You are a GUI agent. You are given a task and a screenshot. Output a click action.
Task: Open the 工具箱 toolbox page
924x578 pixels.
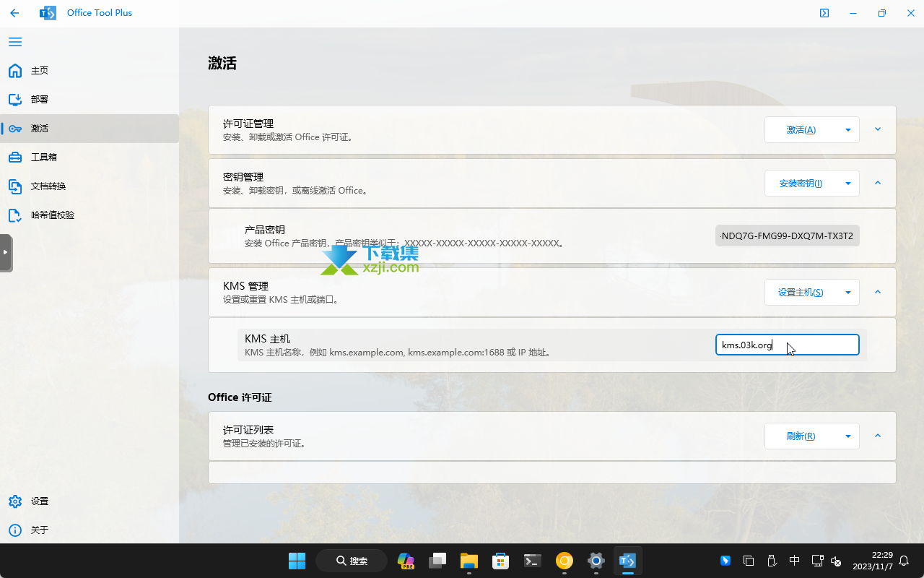coord(90,158)
